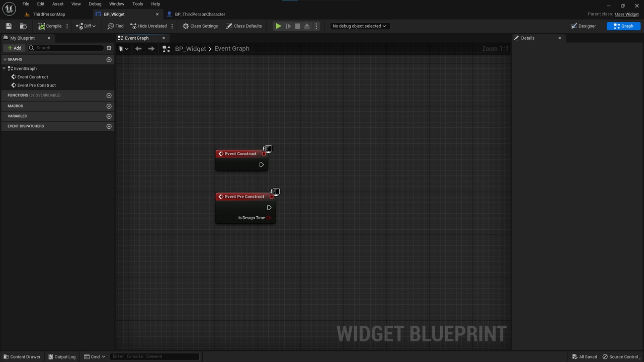Open the Cmd type dropdown
This screenshot has width=644, height=362.
95,357
